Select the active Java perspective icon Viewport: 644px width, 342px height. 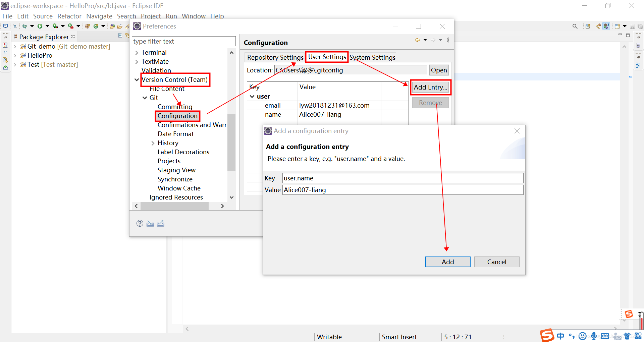[x=606, y=26]
